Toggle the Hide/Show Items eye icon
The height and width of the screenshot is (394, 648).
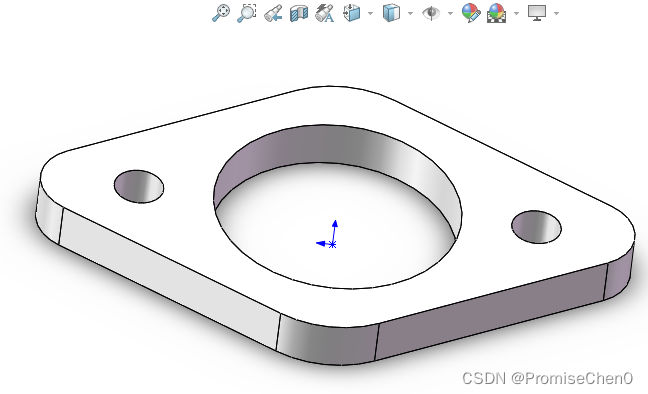(x=431, y=13)
